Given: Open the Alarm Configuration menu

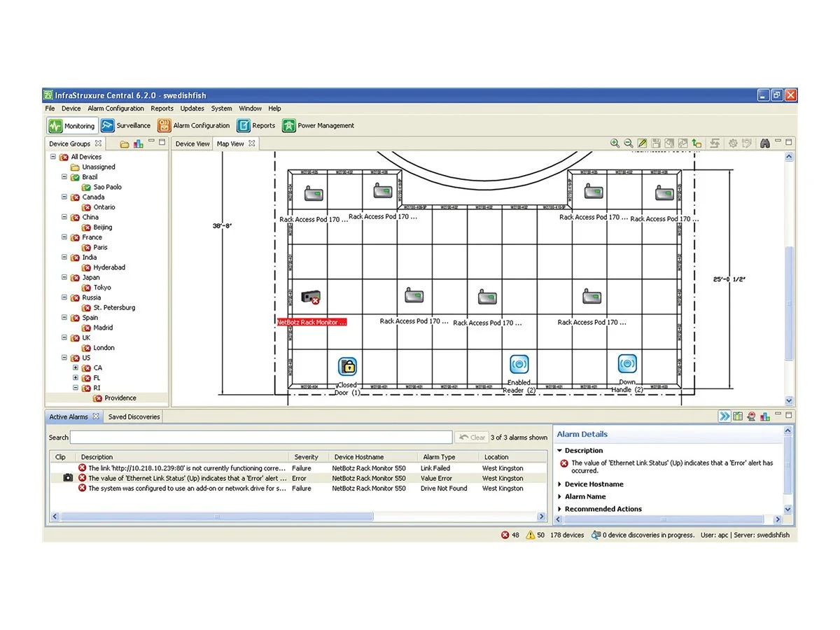Looking at the screenshot, I should click(115, 108).
